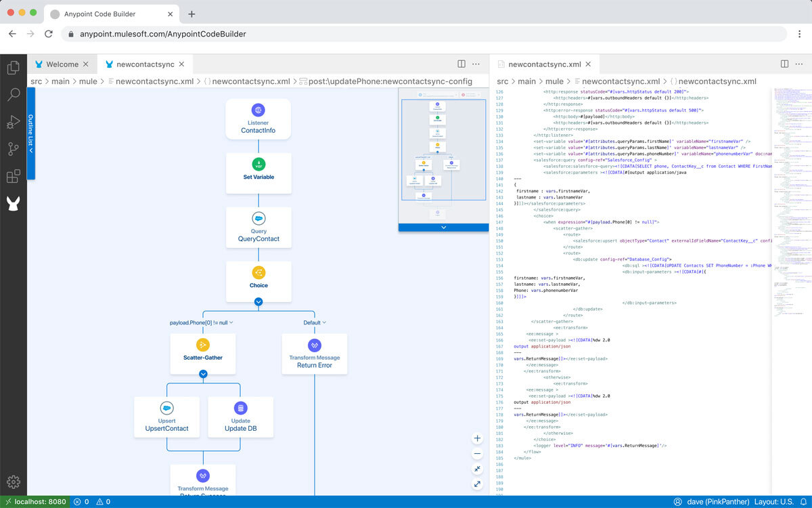Open the Search icon in activity bar
812x508 pixels.
(13, 95)
